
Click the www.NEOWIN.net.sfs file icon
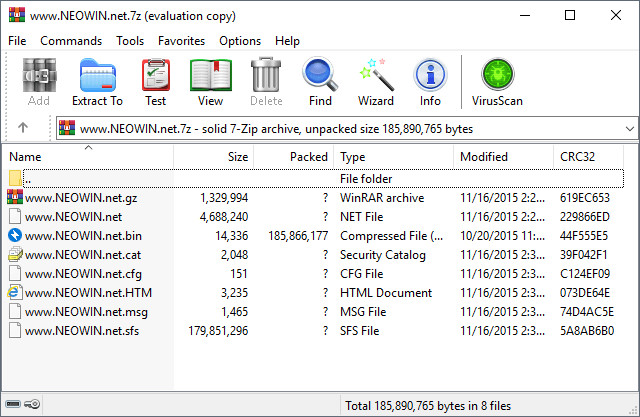15,330
